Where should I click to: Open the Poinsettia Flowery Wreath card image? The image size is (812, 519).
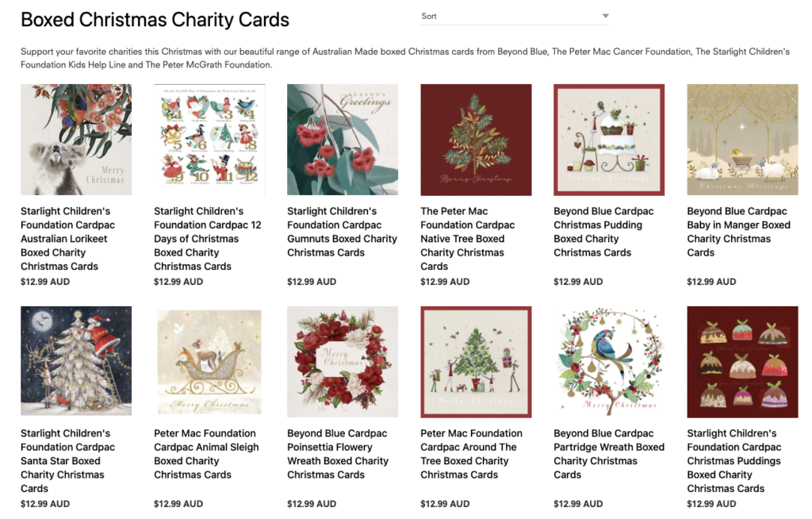(x=343, y=361)
